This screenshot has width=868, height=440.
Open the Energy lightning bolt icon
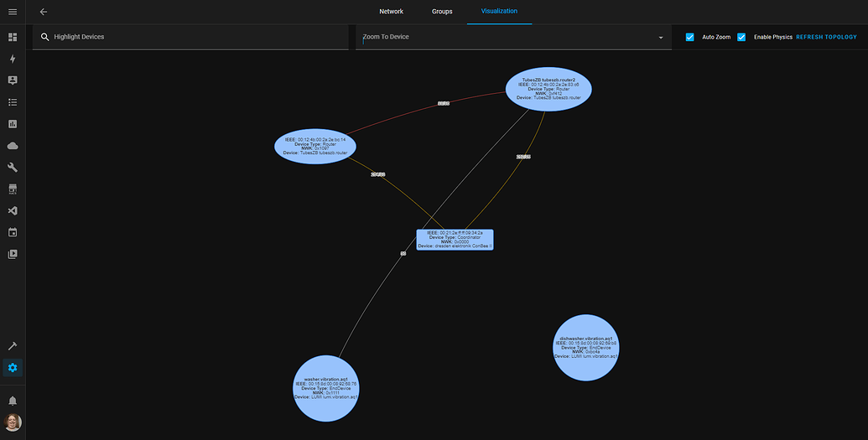(13, 59)
